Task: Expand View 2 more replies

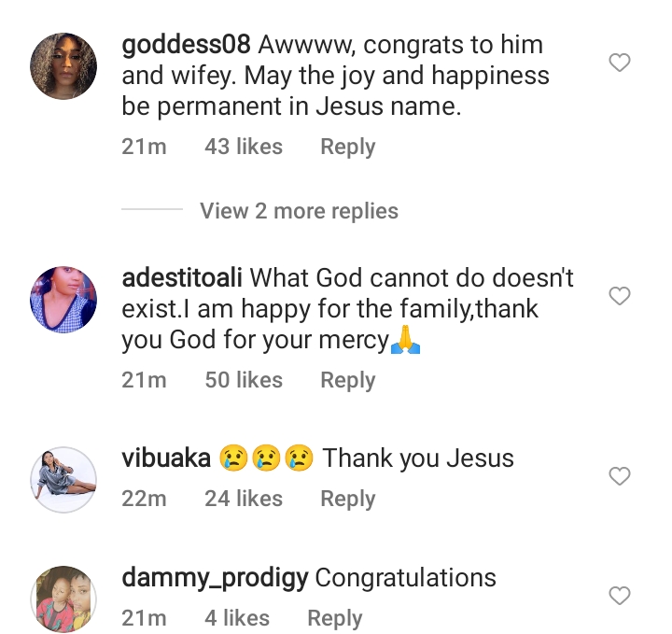Action: pos(299,211)
